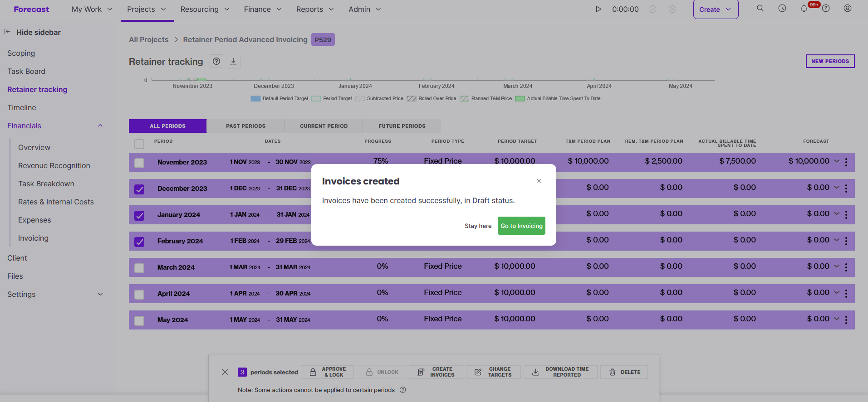Switch to the Current Period tab
The height and width of the screenshot is (402, 868).
point(324,126)
